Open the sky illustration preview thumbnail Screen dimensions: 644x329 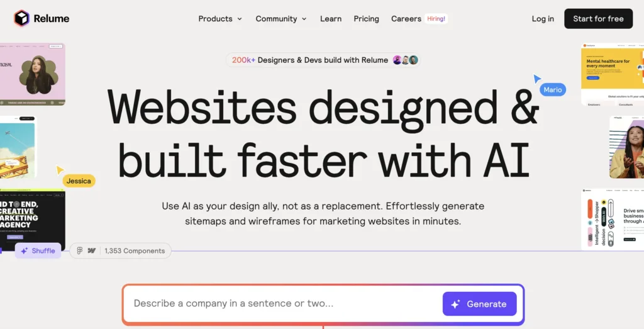[x=18, y=147]
